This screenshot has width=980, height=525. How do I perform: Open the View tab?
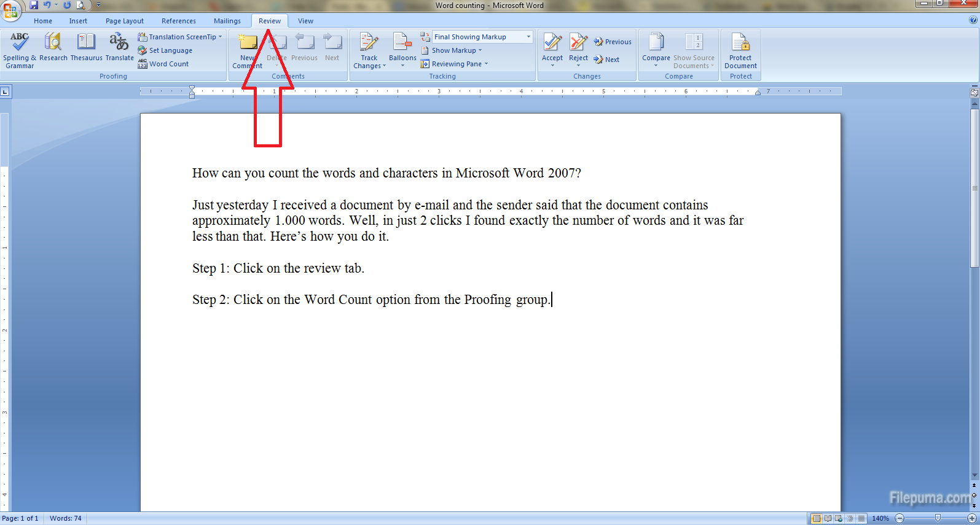point(305,21)
